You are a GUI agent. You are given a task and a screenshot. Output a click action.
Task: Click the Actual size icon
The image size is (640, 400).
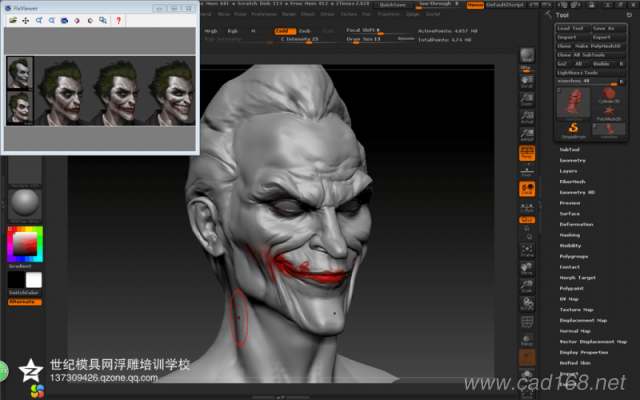(527, 117)
